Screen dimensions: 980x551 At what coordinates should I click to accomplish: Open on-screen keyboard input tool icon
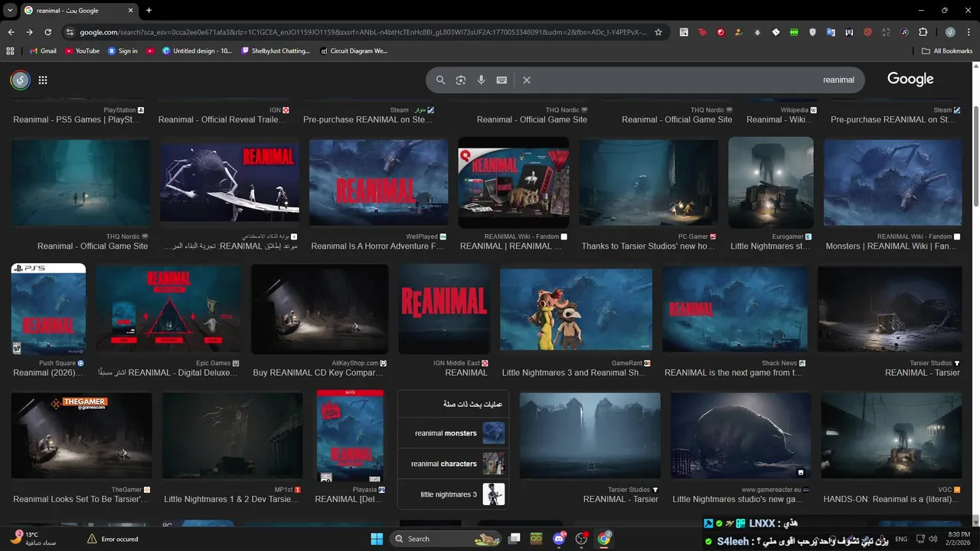[x=501, y=80]
